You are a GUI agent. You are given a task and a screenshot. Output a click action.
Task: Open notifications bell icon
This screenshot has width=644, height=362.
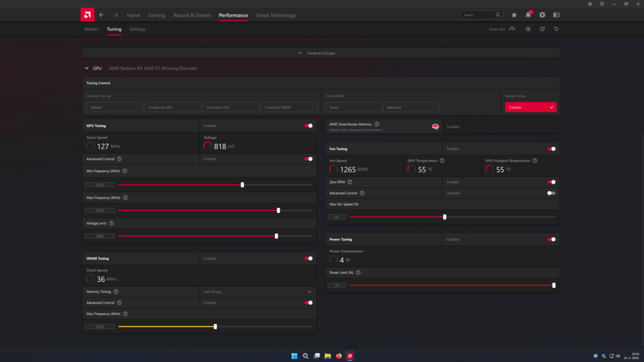528,15
